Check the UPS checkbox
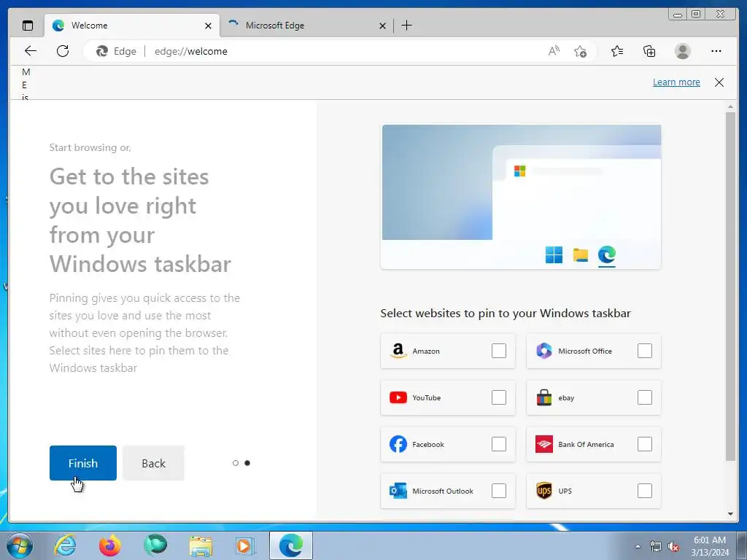Image resolution: width=747 pixels, height=560 pixels. tap(645, 491)
